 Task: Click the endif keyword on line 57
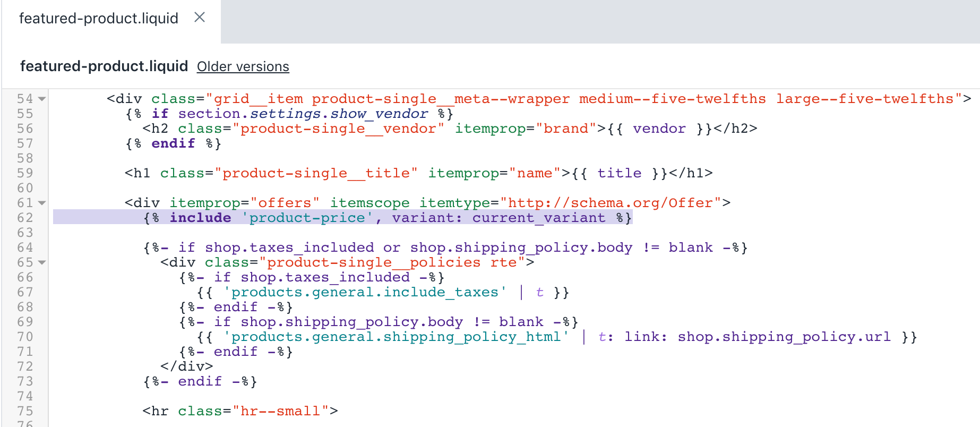tap(174, 143)
